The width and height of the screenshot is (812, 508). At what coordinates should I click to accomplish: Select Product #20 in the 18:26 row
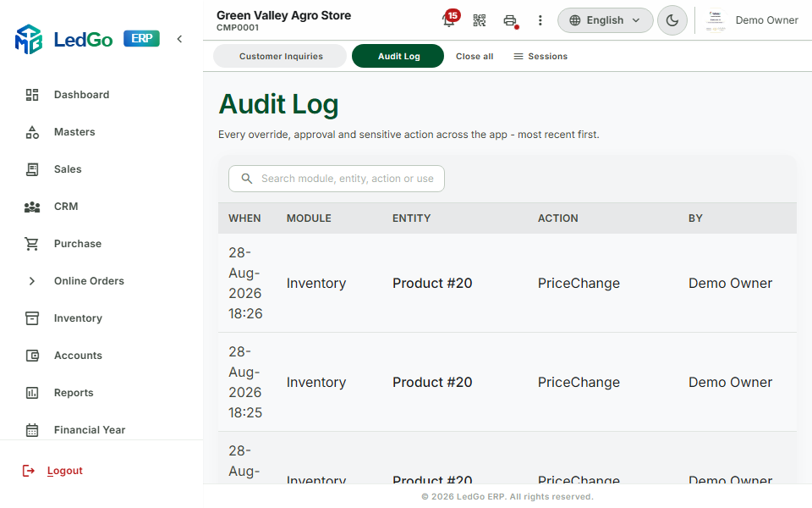pos(432,283)
